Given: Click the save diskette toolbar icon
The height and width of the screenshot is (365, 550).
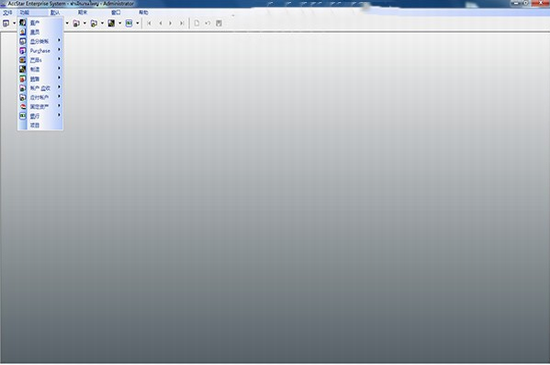Looking at the screenshot, I should point(219,23).
